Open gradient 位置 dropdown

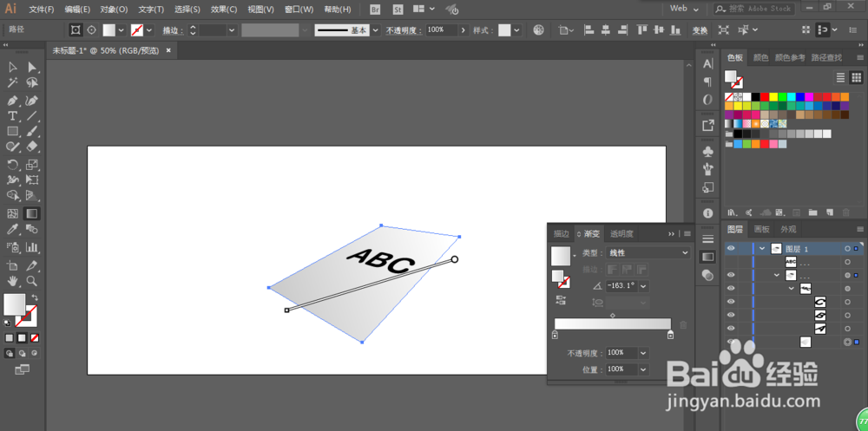click(x=643, y=369)
